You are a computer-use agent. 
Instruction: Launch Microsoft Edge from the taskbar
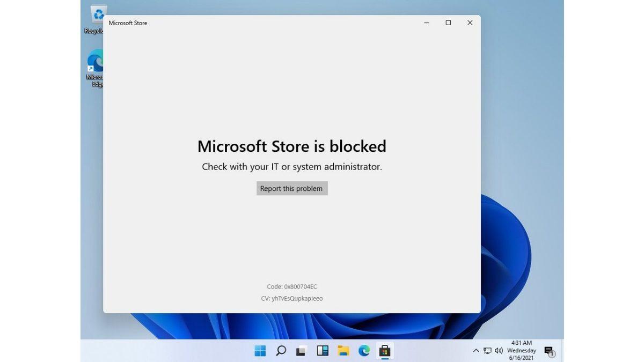tap(364, 350)
